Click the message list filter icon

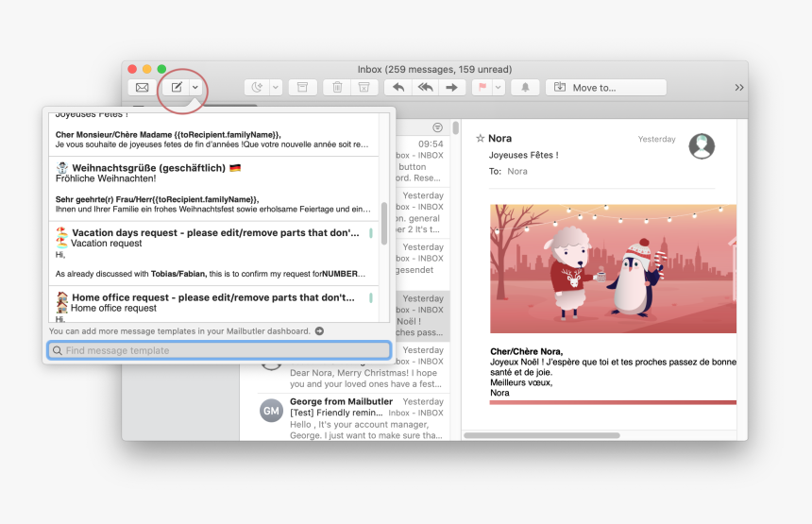click(437, 127)
